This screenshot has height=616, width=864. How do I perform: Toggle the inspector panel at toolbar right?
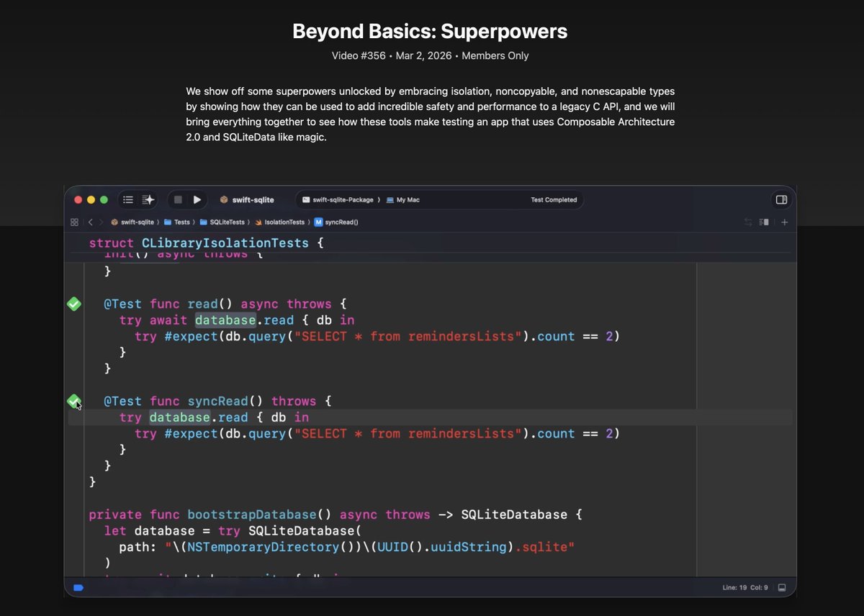(x=781, y=200)
